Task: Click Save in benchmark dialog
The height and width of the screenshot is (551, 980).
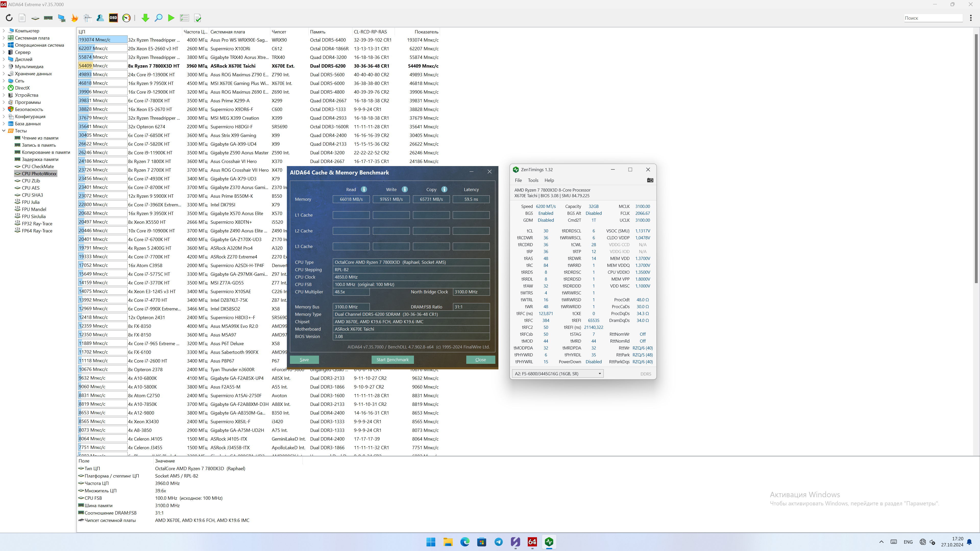Action: [304, 360]
